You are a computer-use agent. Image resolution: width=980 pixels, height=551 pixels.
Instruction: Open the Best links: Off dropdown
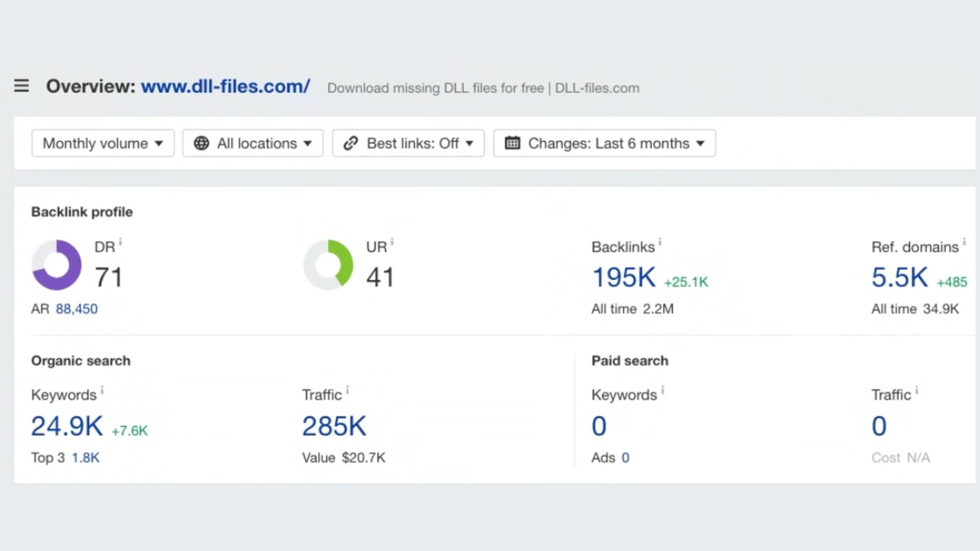coord(408,143)
